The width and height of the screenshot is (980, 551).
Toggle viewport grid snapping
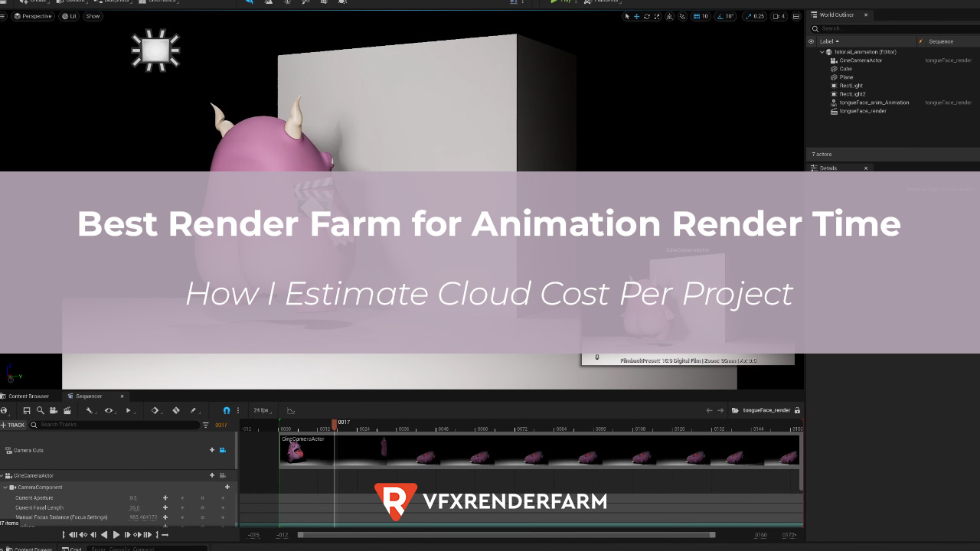697,16
